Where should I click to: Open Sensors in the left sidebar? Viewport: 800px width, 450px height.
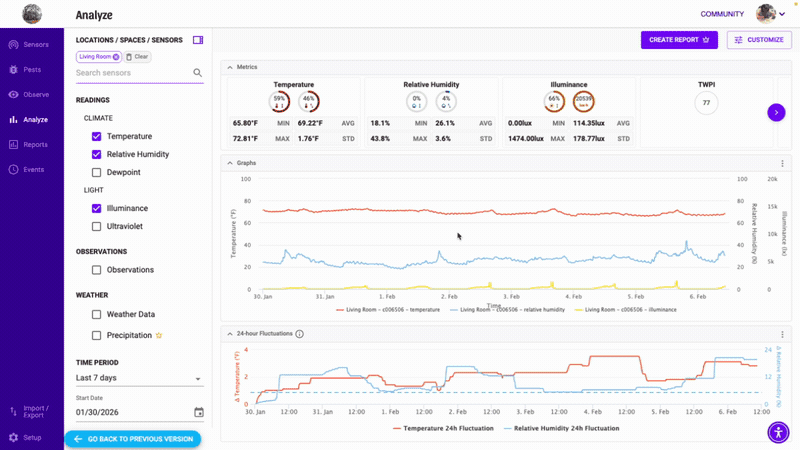pyautogui.click(x=29, y=45)
